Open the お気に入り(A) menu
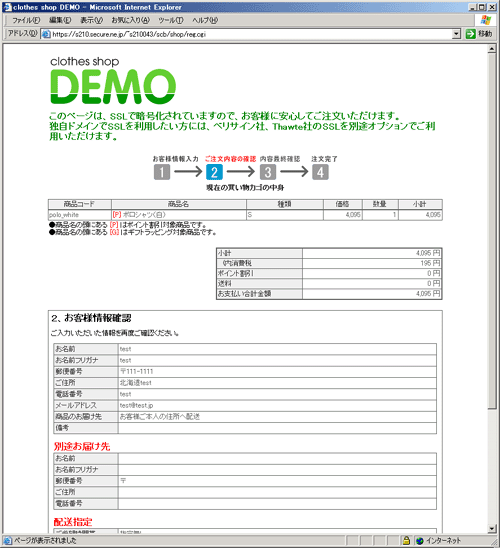This screenshot has height=548, width=500. [130, 20]
